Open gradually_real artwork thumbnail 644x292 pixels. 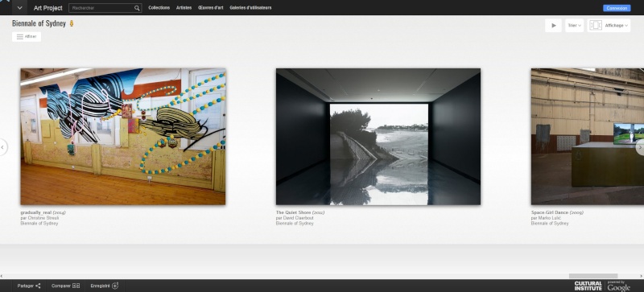[x=123, y=137]
